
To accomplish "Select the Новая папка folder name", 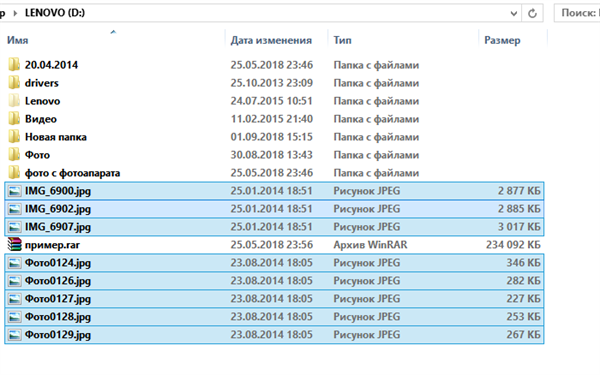I will pos(56,137).
